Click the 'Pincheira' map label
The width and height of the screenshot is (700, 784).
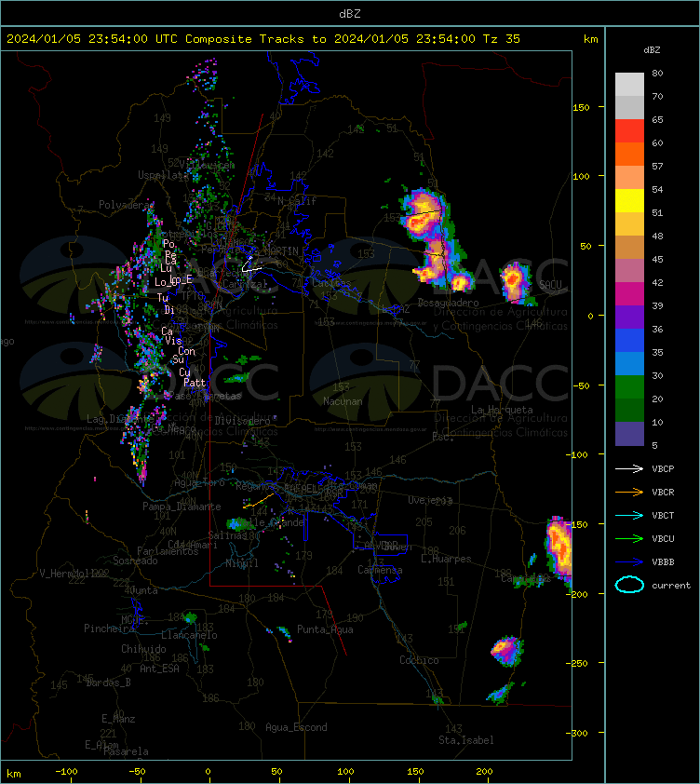(109, 629)
